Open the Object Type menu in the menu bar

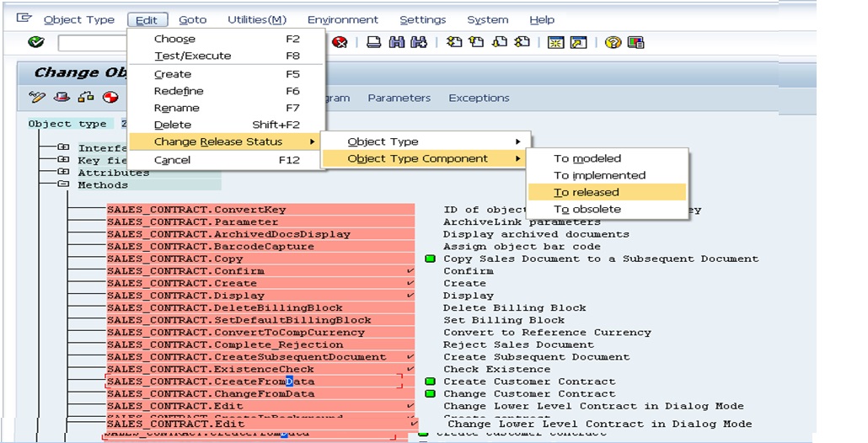click(x=79, y=20)
